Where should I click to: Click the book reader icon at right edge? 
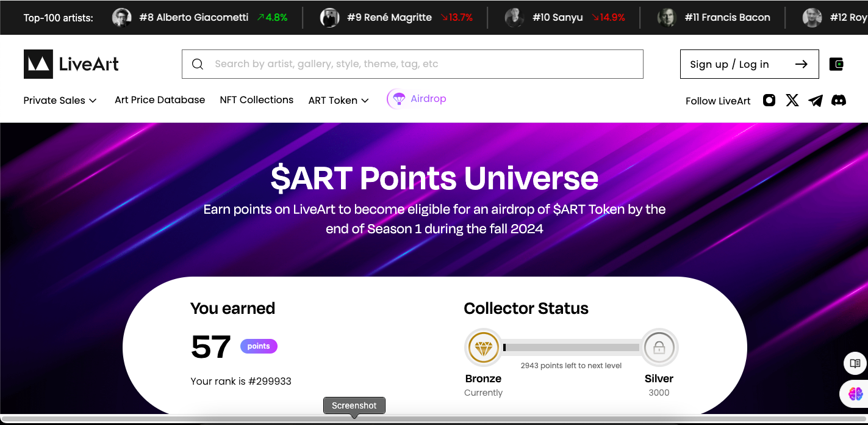tap(855, 364)
